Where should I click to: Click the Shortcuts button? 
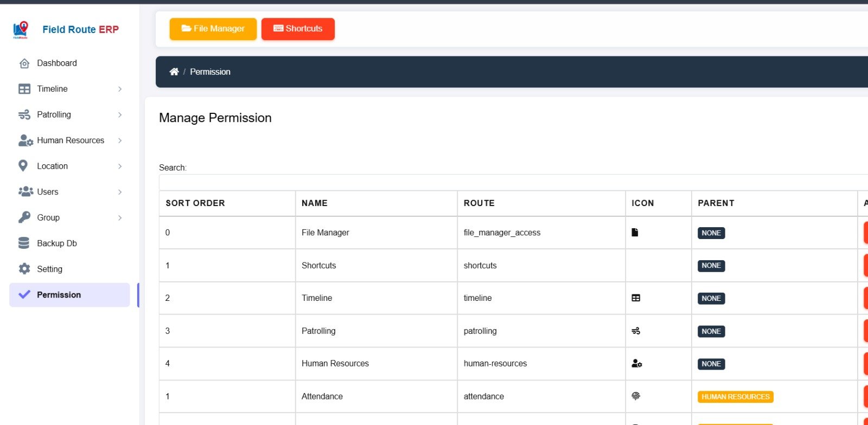click(x=298, y=29)
